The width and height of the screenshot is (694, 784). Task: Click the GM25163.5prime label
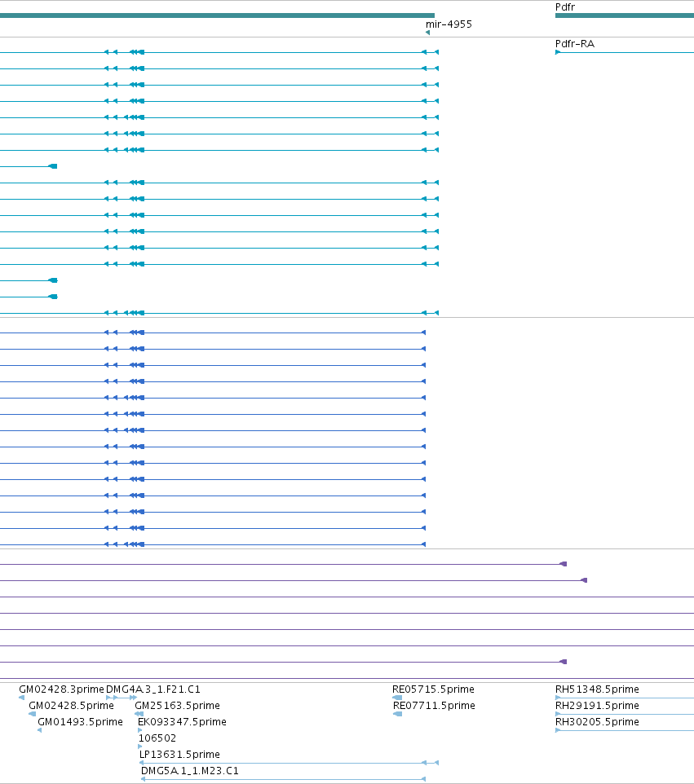177,706
